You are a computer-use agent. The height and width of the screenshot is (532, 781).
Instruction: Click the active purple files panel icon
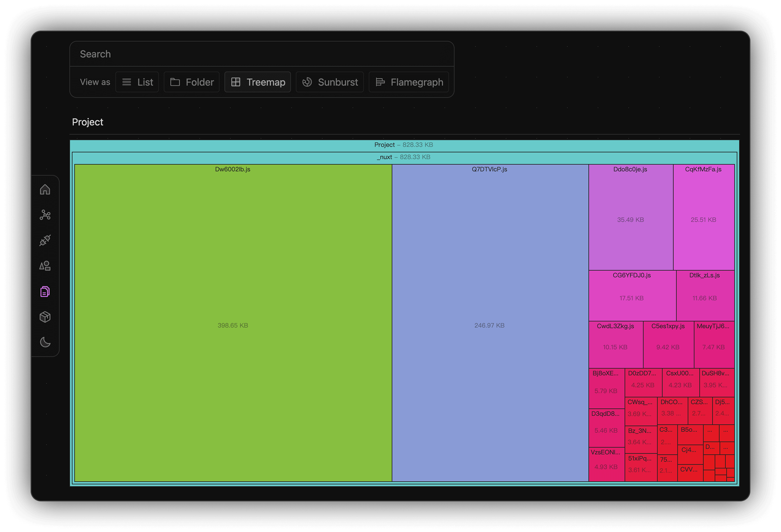click(x=45, y=292)
